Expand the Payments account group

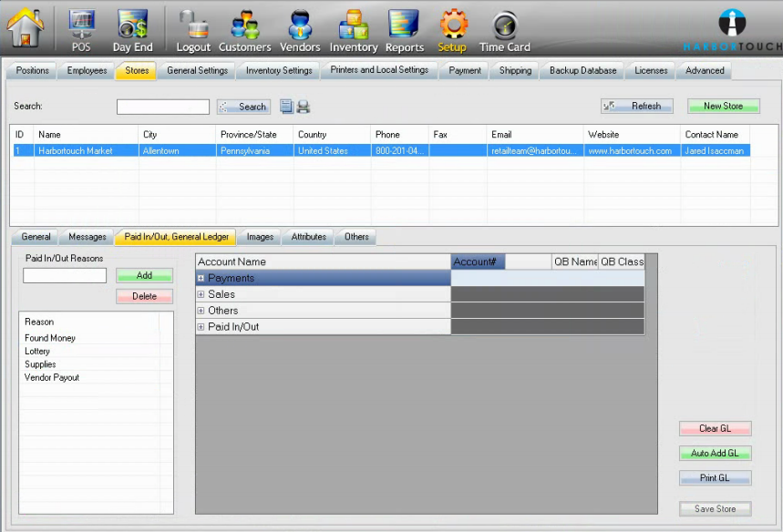point(201,279)
